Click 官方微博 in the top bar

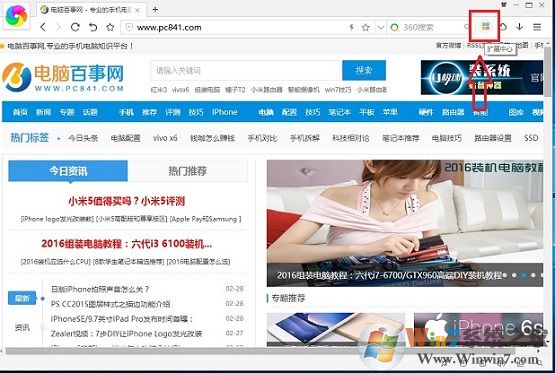pyautogui.click(x=448, y=46)
